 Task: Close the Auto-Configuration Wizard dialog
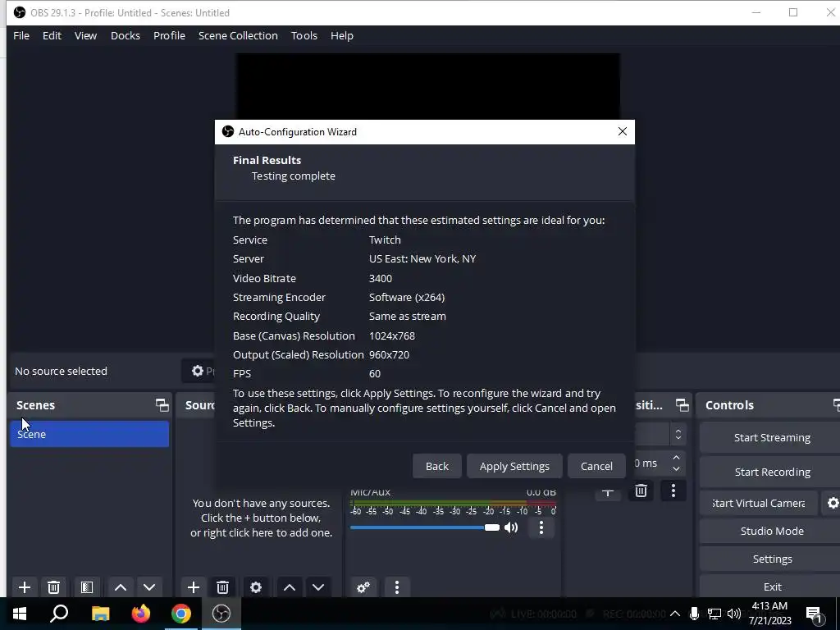(x=622, y=132)
